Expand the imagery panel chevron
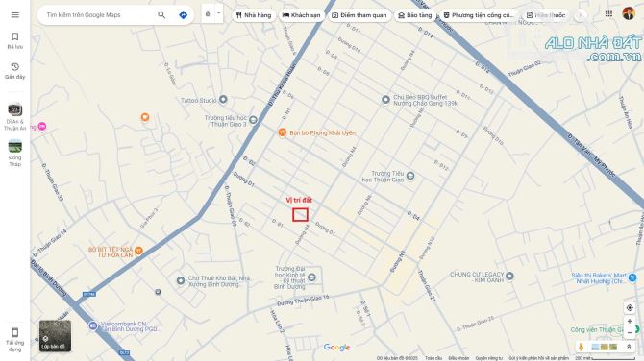 tap(629, 347)
